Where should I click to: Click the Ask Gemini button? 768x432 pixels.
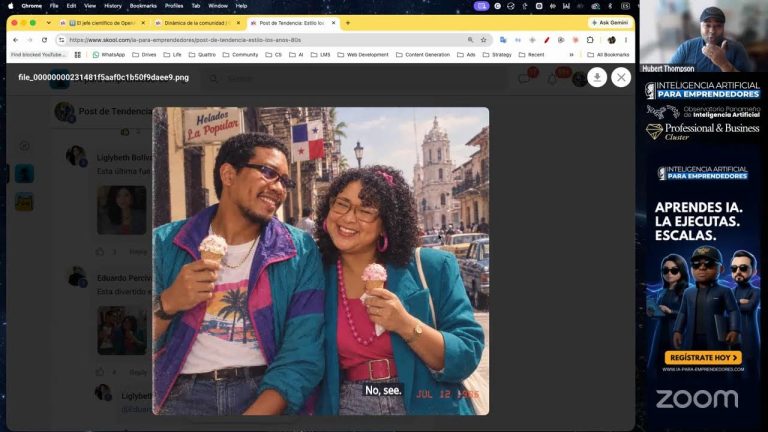610,23
